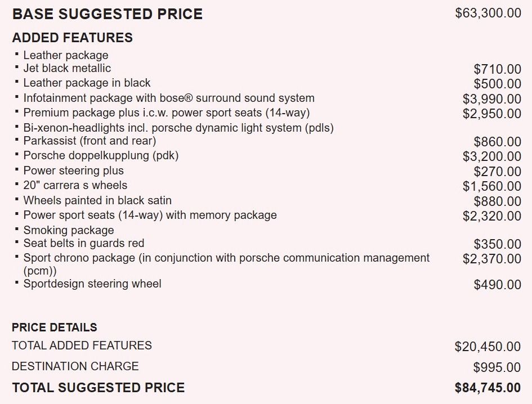
Task: Select the Power steering plus item
Action: coord(73,170)
